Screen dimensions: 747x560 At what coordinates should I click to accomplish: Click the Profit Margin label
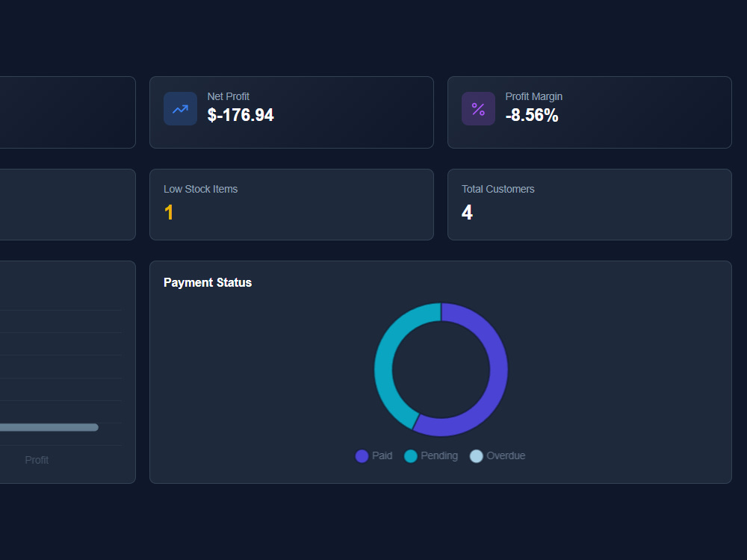pos(533,96)
